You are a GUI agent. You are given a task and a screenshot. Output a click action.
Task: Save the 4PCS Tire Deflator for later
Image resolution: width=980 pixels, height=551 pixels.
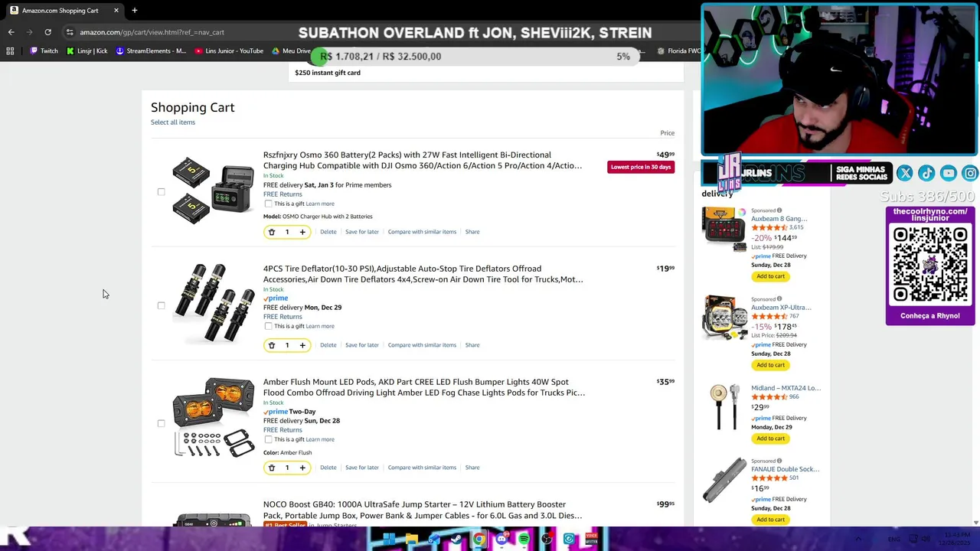[x=362, y=345]
